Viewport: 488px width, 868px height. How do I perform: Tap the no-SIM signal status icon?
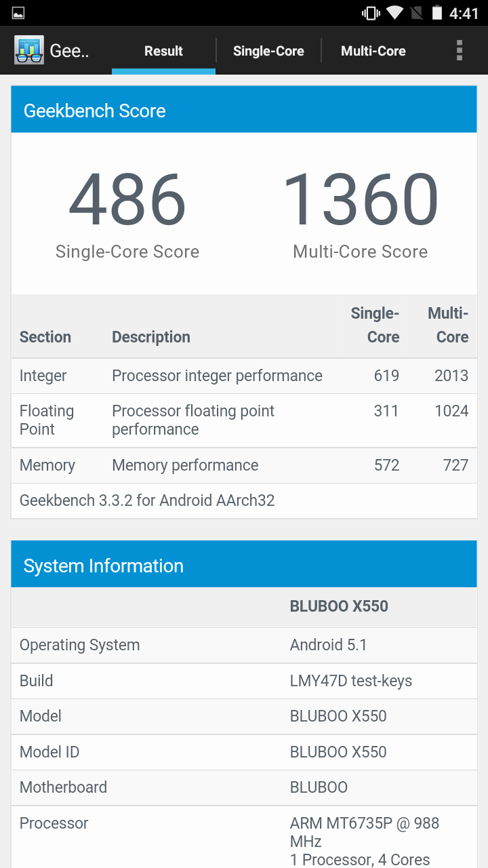(x=416, y=13)
